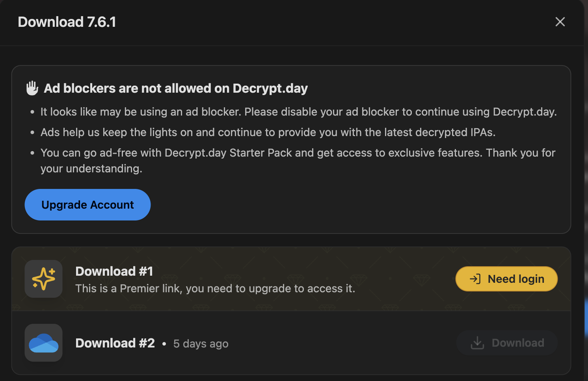Click the "Download 7.6.1" dialog title
The image size is (588, 381).
[x=67, y=22]
